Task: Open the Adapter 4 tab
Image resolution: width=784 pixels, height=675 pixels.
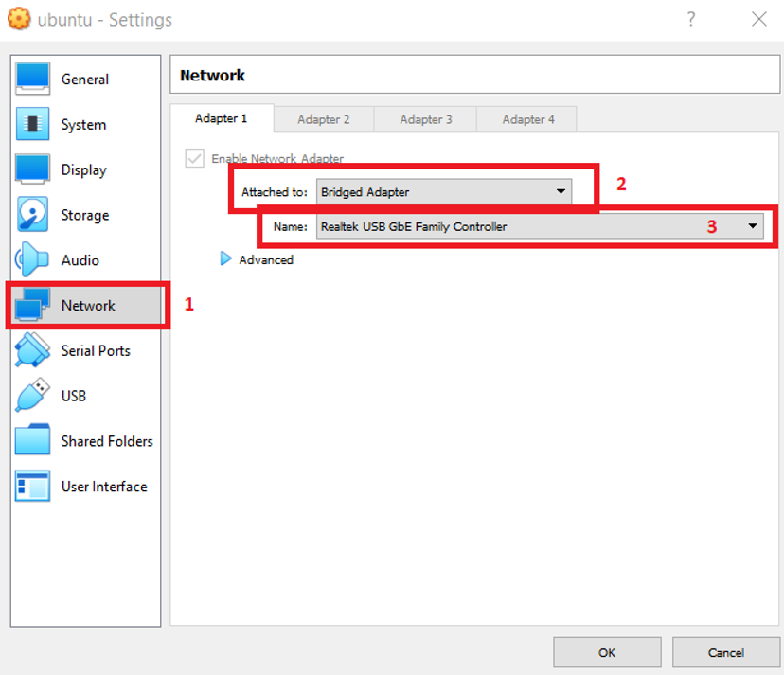Action: point(528,119)
